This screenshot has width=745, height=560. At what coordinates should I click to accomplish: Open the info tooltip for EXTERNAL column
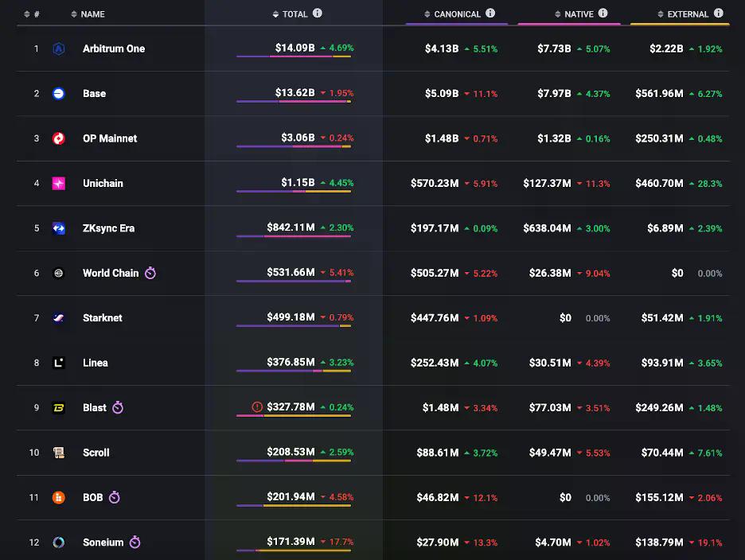(719, 14)
